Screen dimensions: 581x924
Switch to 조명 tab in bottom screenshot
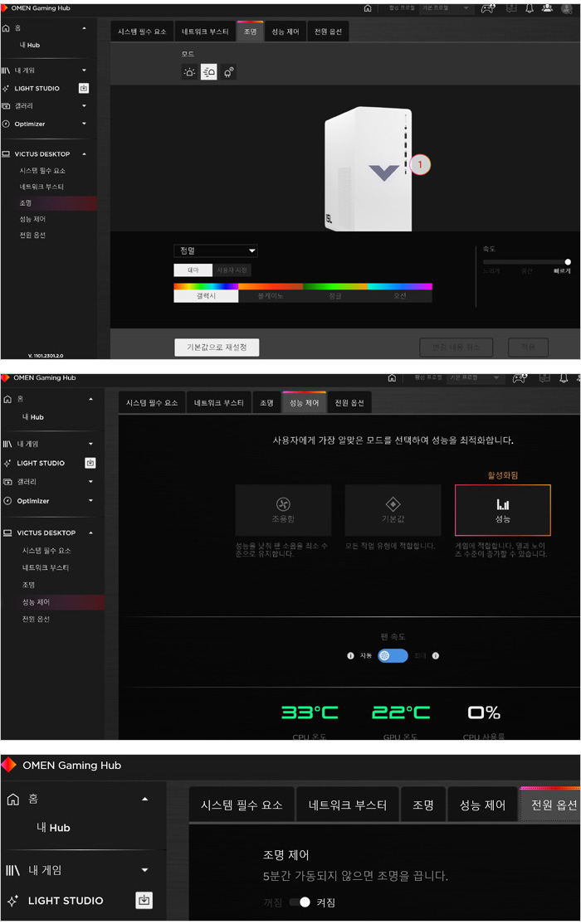click(x=423, y=805)
